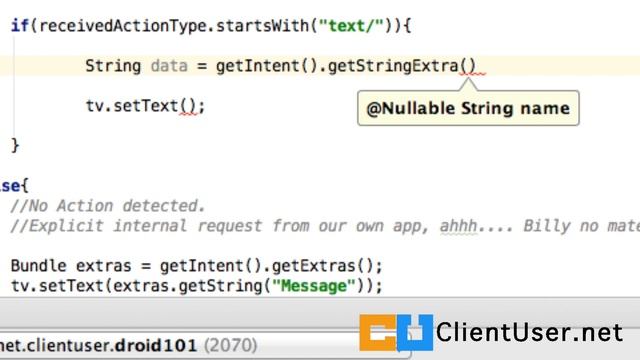Click the Bundle extras = getIntent() line
The height and width of the screenshot is (360, 640).
tap(197, 266)
